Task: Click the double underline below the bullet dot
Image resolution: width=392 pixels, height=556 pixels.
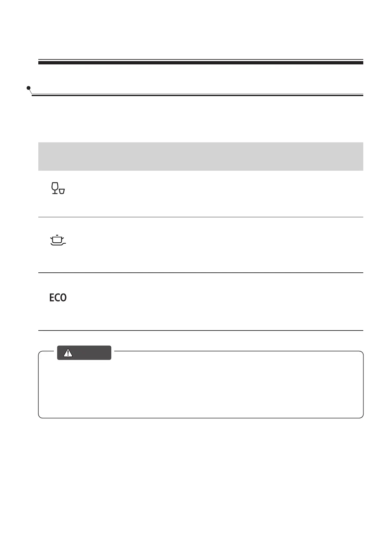Action: [x=198, y=95]
